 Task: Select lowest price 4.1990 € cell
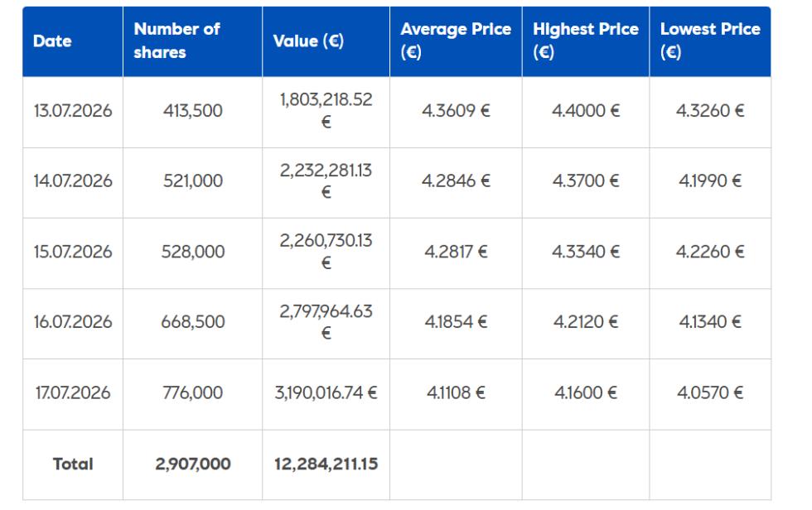[x=710, y=181]
